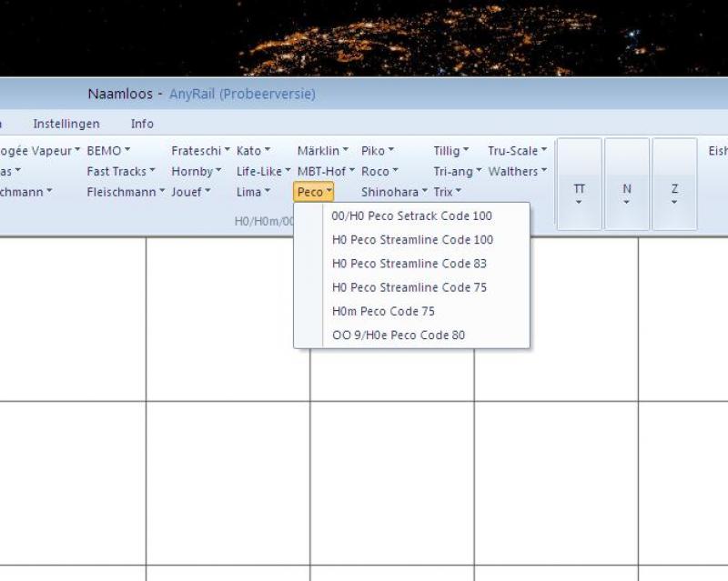The height and width of the screenshot is (581, 728).
Task: Open the TT scale group button
Action: [579, 184]
